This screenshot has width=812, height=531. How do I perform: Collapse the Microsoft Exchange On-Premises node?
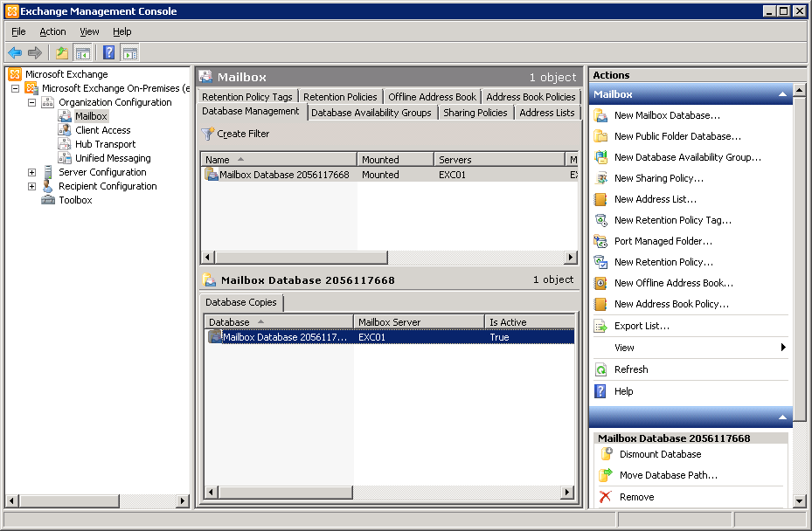pyautogui.click(x=15, y=88)
